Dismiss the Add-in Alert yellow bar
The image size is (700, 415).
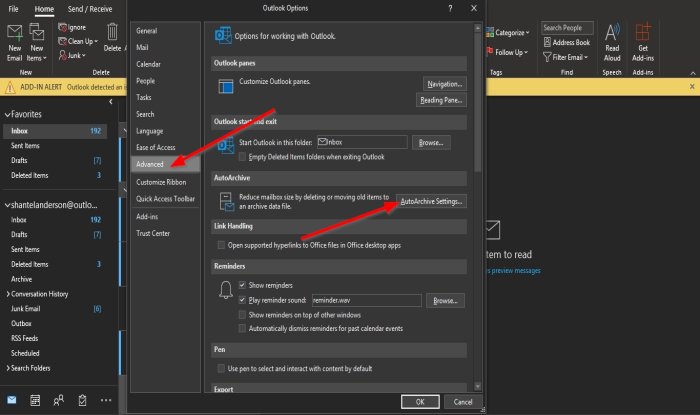(x=692, y=87)
